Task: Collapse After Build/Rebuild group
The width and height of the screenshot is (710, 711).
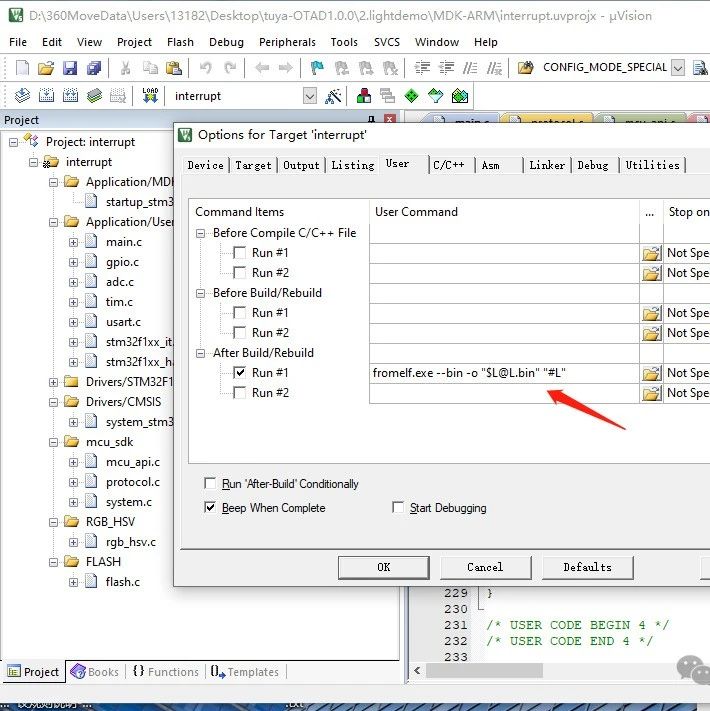Action: pos(200,353)
